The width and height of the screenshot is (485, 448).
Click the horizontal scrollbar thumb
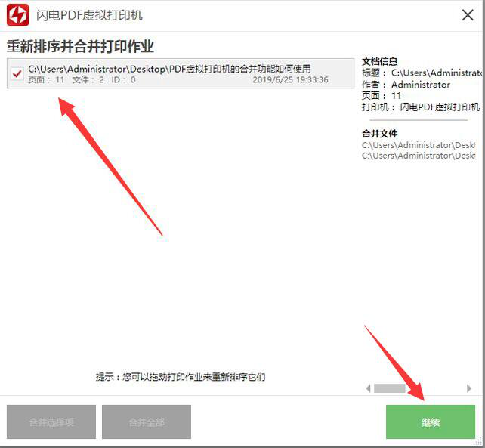[389, 388]
